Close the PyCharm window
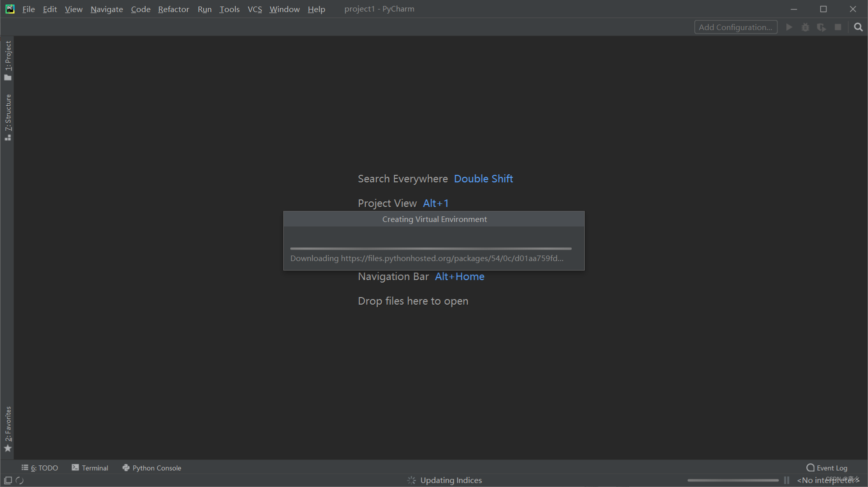This screenshot has width=868, height=487. point(853,9)
